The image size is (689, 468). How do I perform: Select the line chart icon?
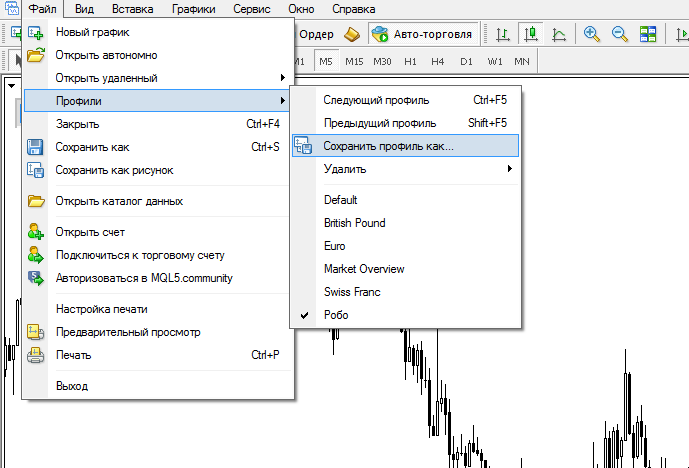558,34
